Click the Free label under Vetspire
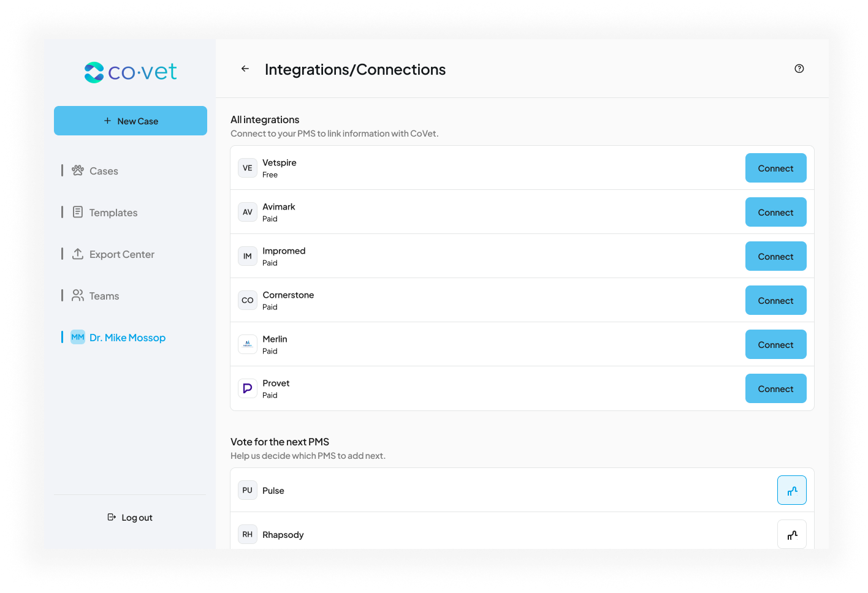The image size is (868, 593). 270,175
